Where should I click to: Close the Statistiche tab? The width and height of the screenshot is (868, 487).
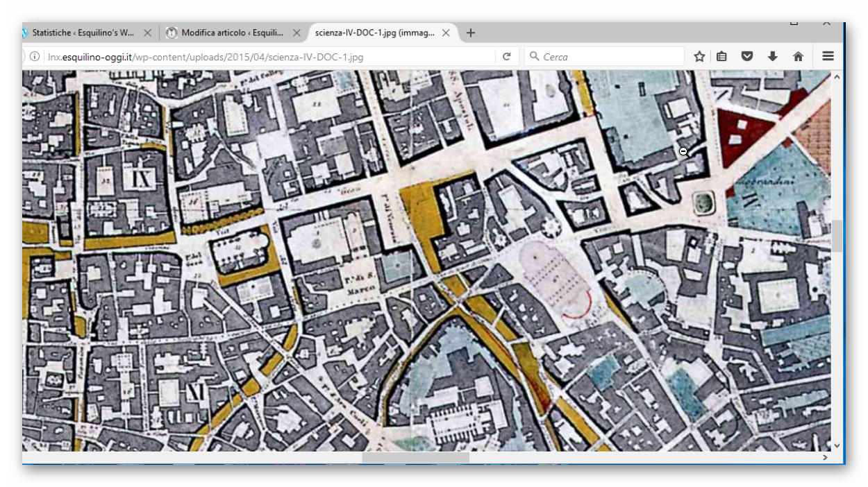point(147,33)
